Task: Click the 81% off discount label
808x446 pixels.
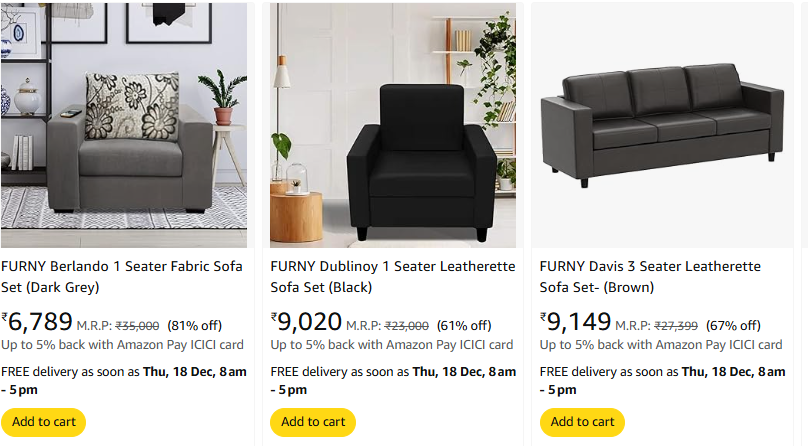Action: (195, 326)
